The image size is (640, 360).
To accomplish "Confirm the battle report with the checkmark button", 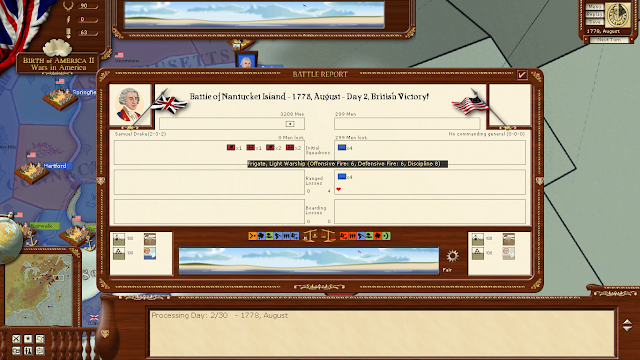I will 522,75.
